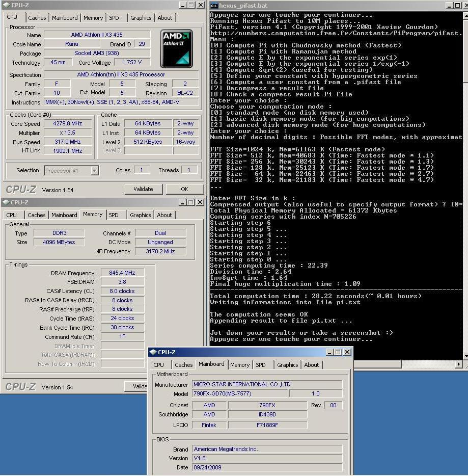Maximize the hexus_pifast.bat console window
The width and height of the screenshot is (468, 476).
457,6
